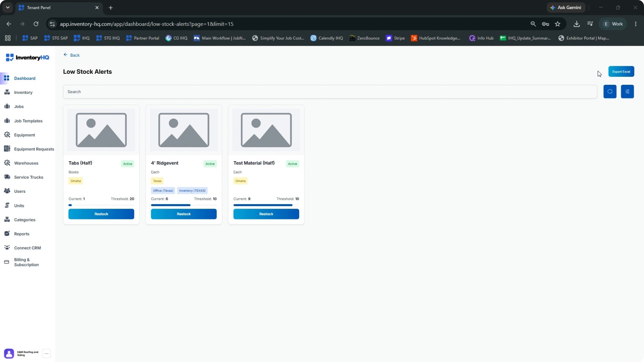Click the Connect CRM sidebar icon
The width and height of the screenshot is (644, 362).
tap(7, 248)
